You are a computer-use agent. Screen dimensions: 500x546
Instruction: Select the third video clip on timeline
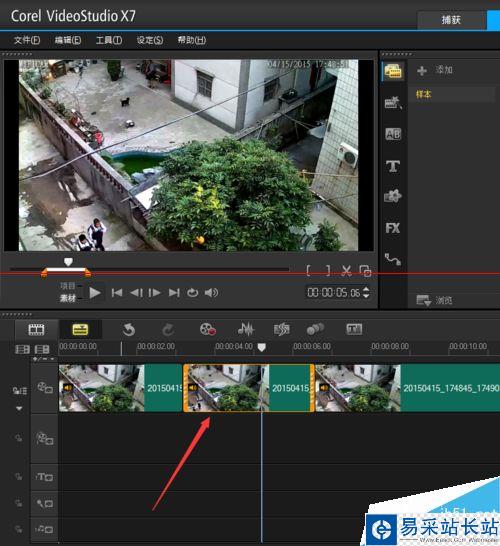(x=407, y=388)
